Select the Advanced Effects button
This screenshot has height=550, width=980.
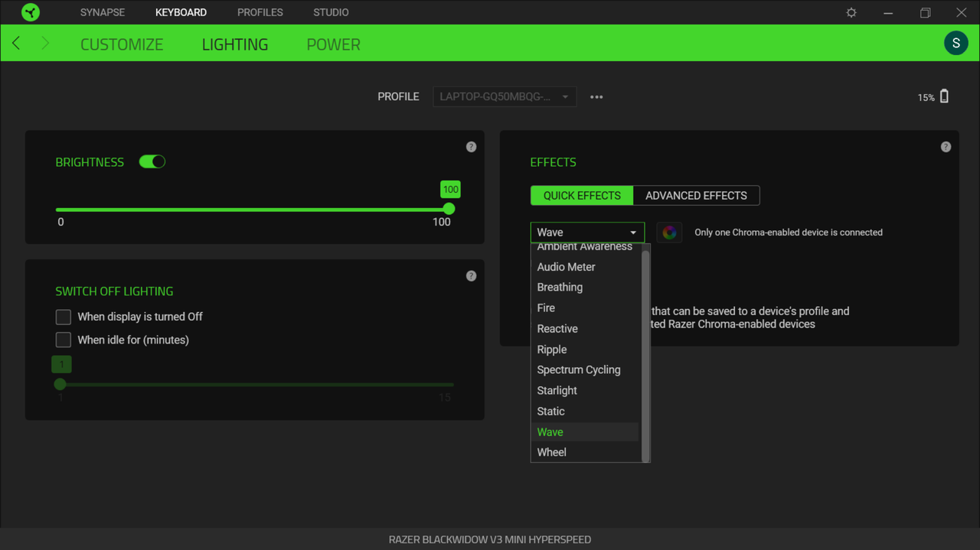696,196
